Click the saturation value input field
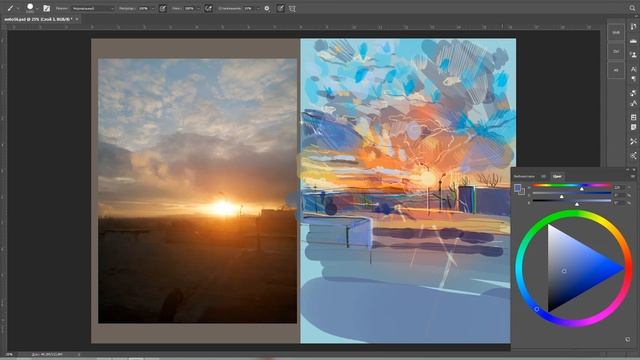This screenshot has width=640, height=360. click(x=618, y=195)
